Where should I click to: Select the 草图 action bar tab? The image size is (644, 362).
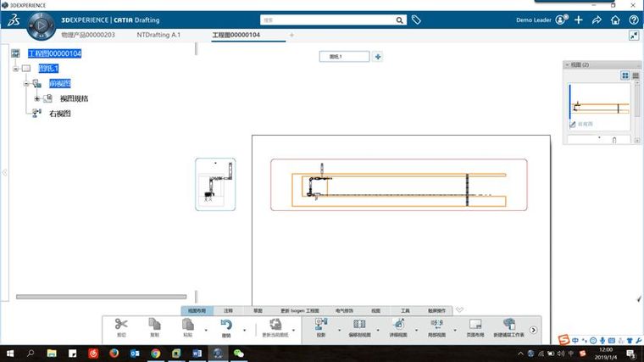coord(258,310)
